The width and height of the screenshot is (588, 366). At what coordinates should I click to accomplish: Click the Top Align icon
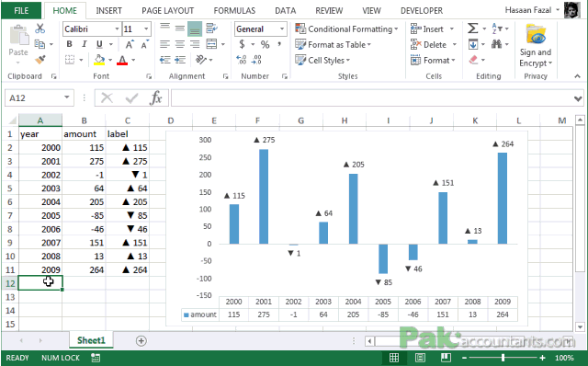164,28
